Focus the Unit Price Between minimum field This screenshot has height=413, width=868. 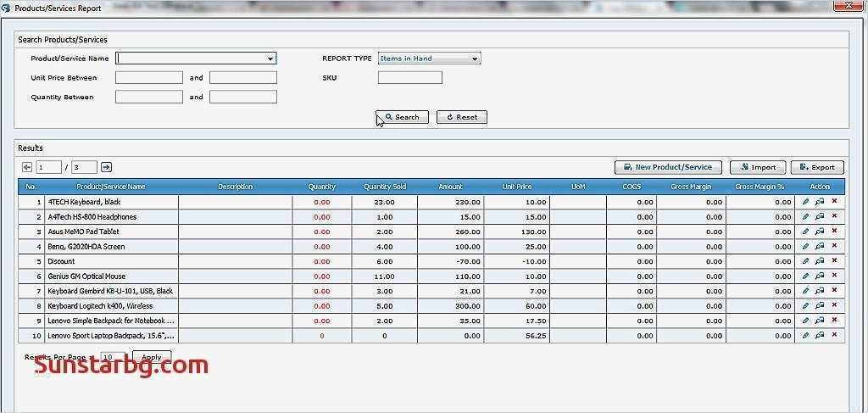click(149, 77)
